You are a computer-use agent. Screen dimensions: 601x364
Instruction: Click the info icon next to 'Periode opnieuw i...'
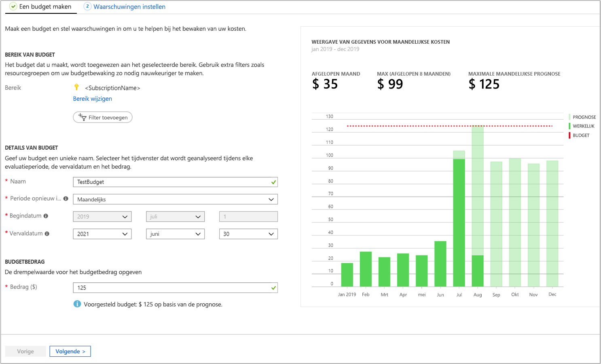point(66,199)
